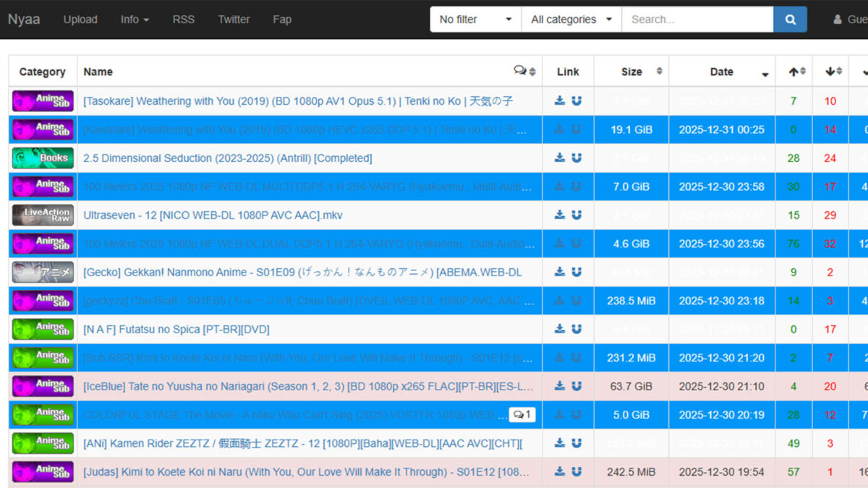Click date cell 2025-12-30 23:58
The image size is (868, 488).
[722, 187]
